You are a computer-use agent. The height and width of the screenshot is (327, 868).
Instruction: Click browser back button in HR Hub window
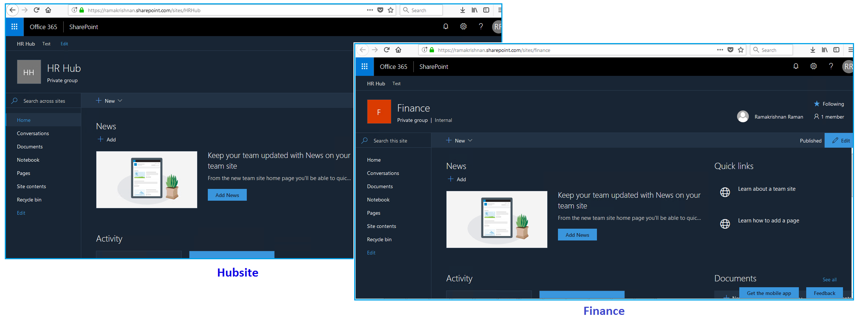coord(13,10)
